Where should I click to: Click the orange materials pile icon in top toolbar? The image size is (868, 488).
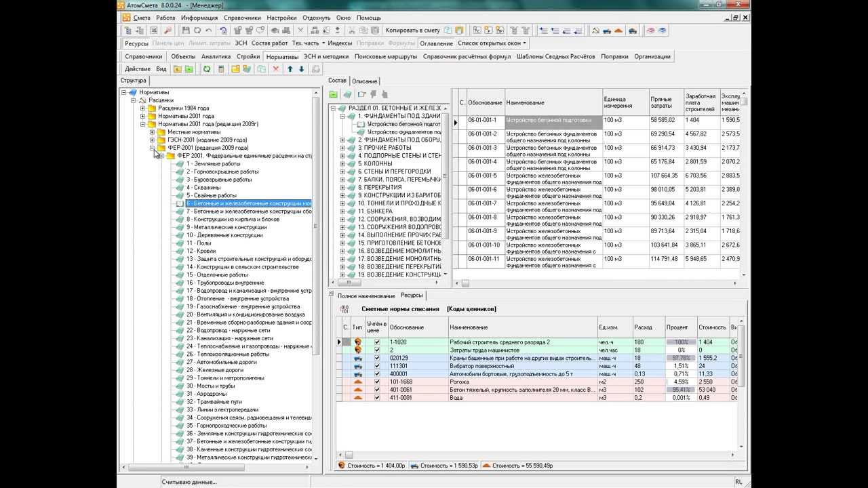pyautogui.click(x=618, y=30)
